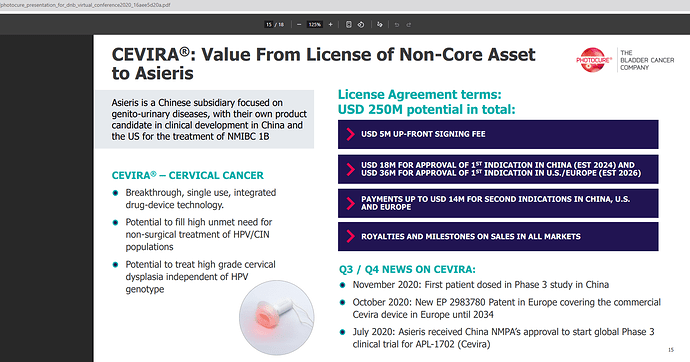690x362 pixels.
Task: Click the zoom out minus icon
Action: [299, 25]
